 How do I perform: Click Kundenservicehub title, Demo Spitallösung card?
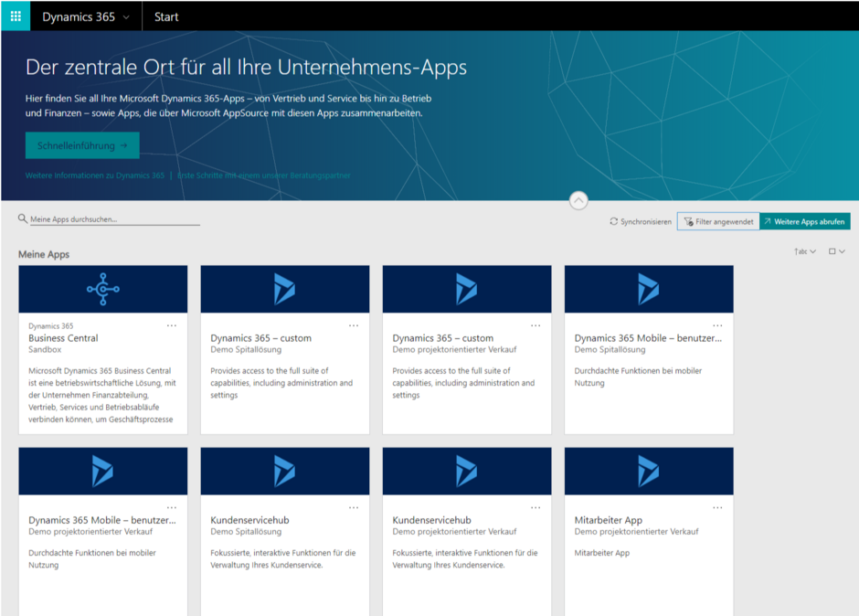tap(249, 520)
